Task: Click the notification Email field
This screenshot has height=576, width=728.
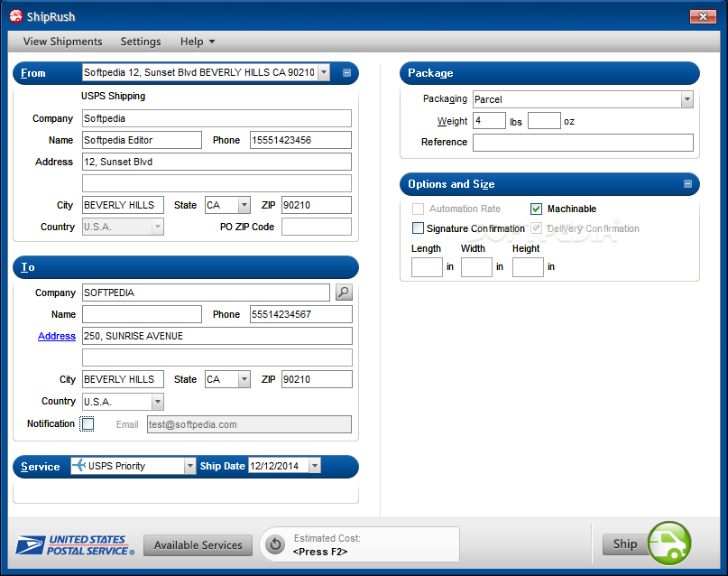Action: 249,424
